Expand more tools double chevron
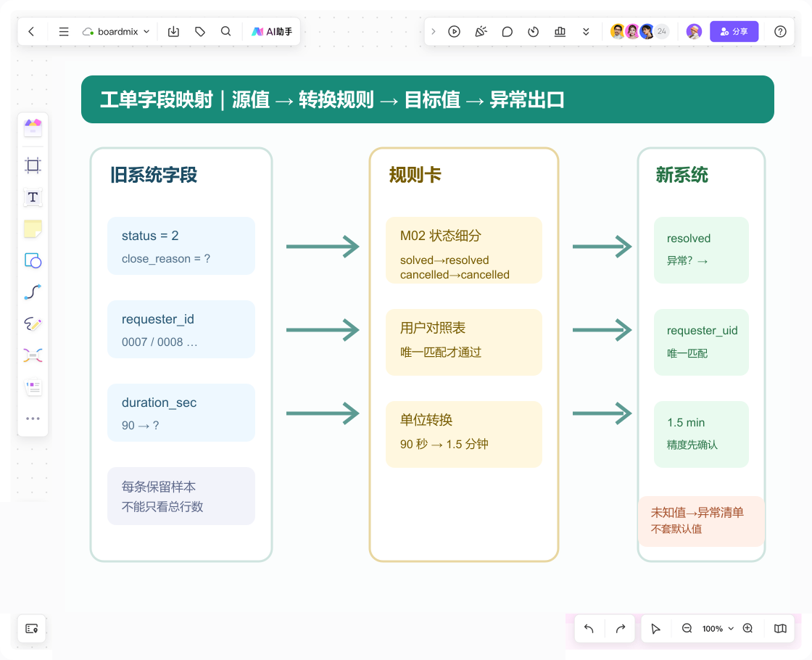The height and width of the screenshot is (660, 812). [x=586, y=32]
